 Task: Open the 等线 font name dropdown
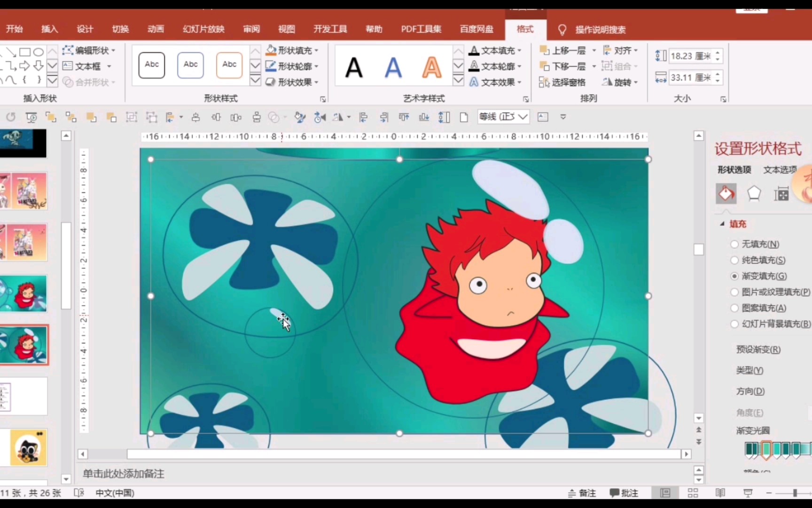(523, 117)
